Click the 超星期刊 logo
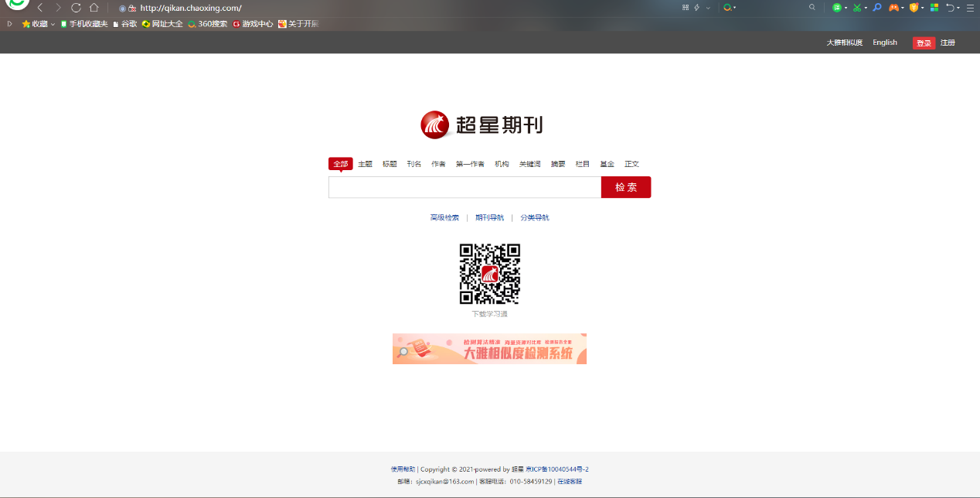This screenshot has height=498, width=980. pyautogui.click(x=481, y=124)
